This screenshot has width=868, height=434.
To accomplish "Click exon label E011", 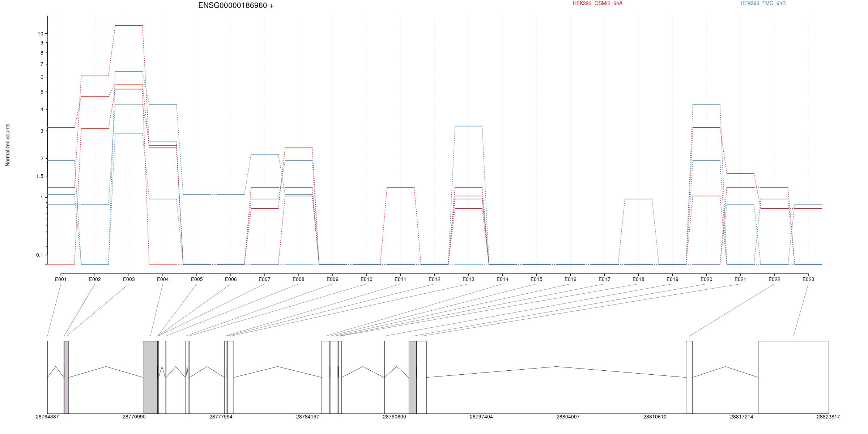I will 400,279.
